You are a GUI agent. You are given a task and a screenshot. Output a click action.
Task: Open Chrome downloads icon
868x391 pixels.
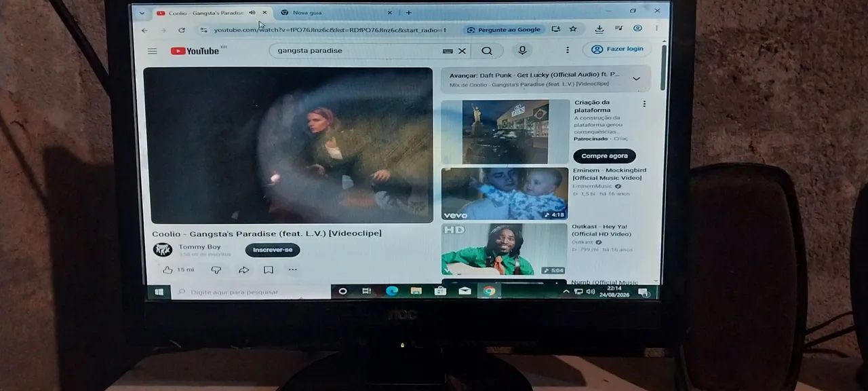pos(599,29)
